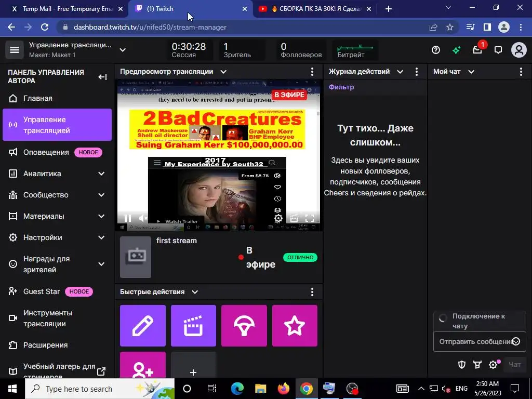Open the hamburger navigation menu

point(14,50)
